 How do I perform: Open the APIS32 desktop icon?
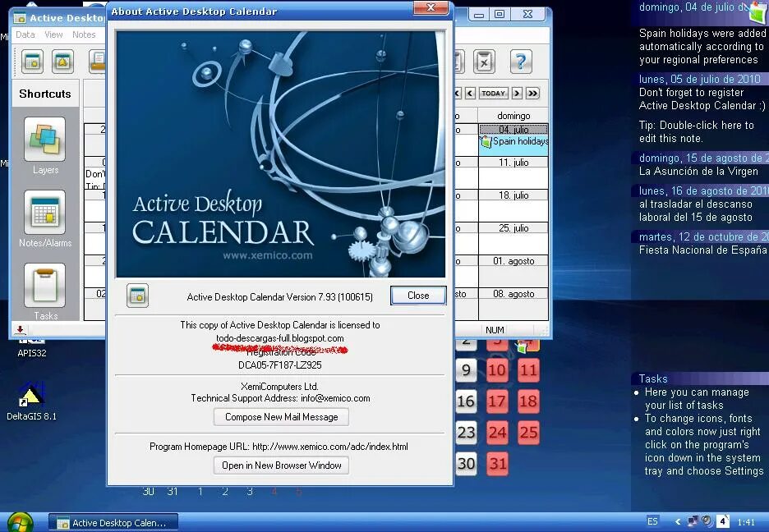(31, 346)
